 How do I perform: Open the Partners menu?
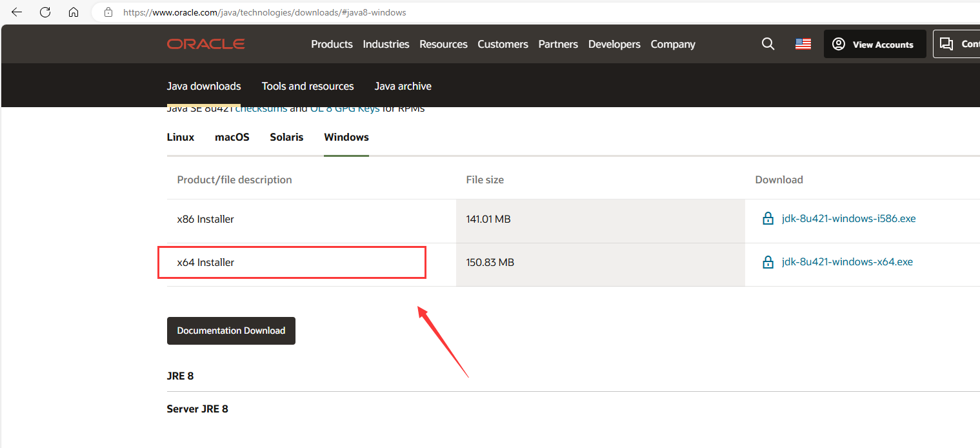(558, 44)
